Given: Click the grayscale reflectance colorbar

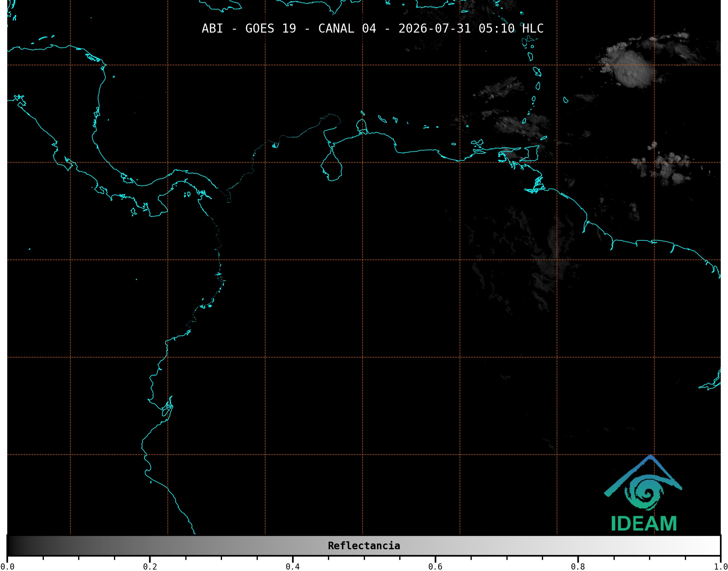Looking at the screenshot, I should click(364, 546).
